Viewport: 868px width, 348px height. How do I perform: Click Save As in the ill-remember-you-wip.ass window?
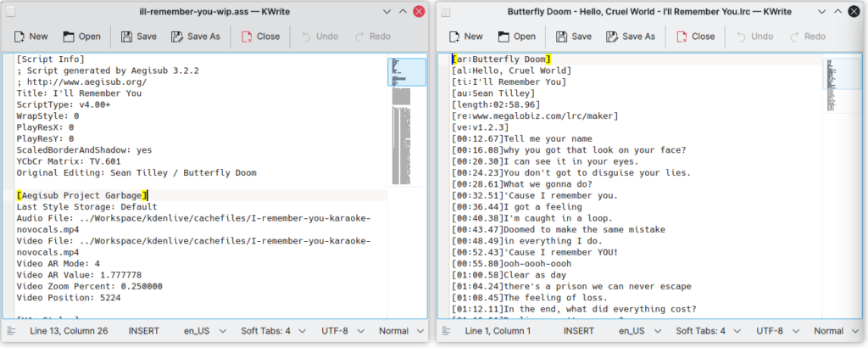196,36
